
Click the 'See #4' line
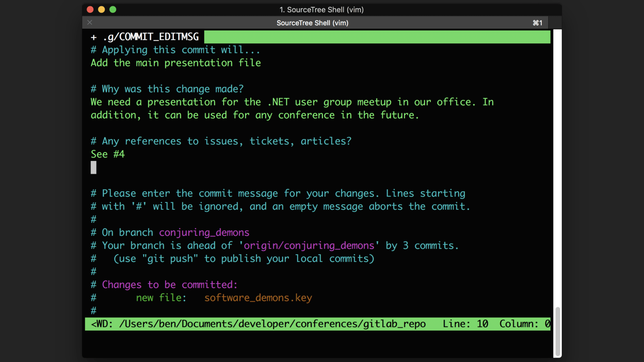coord(108,154)
